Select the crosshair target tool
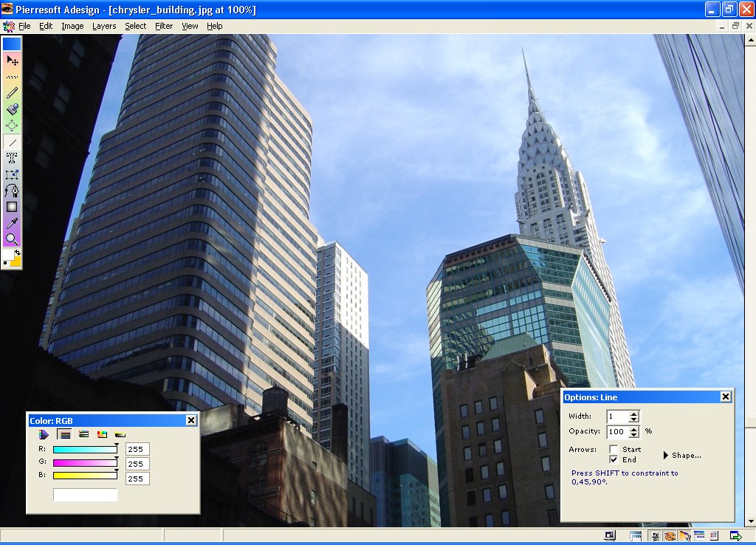 click(x=12, y=126)
